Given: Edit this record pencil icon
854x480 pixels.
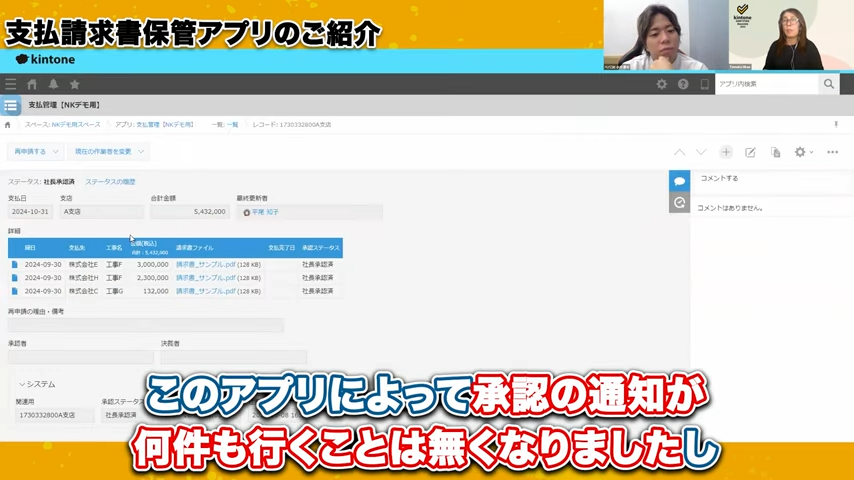Looking at the screenshot, I should coord(750,153).
